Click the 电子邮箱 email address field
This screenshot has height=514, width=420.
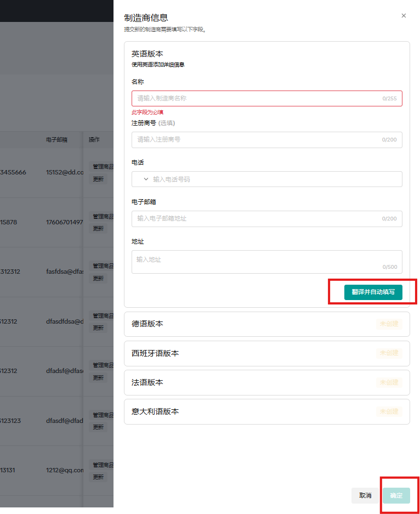click(266, 218)
